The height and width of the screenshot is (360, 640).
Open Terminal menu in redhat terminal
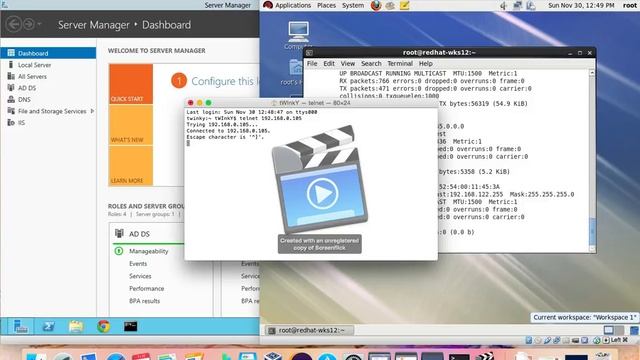pyautogui.click(x=400, y=64)
